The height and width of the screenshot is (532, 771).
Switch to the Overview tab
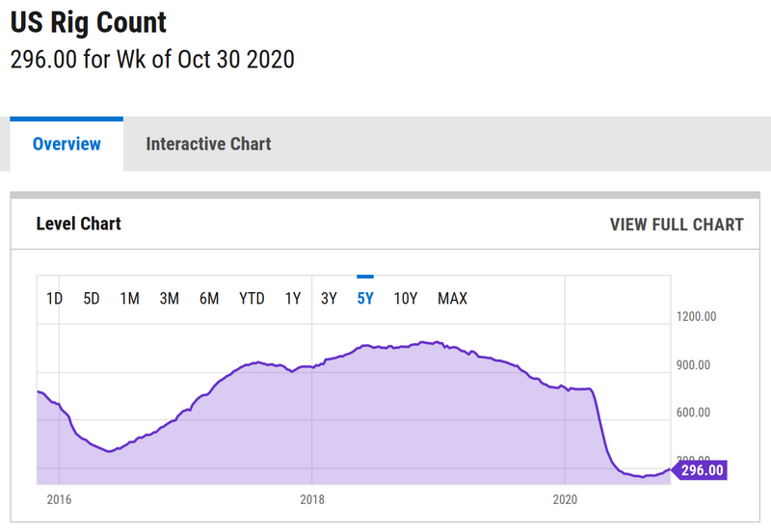[66, 145]
